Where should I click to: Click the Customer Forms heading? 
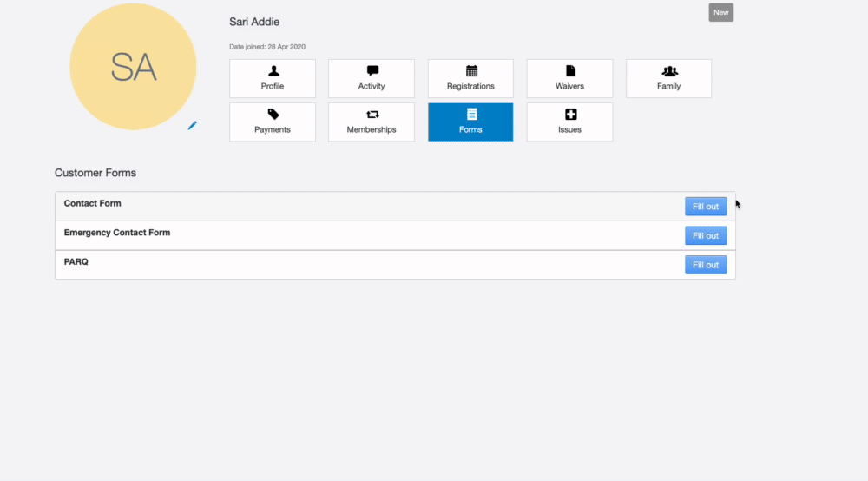point(95,173)
